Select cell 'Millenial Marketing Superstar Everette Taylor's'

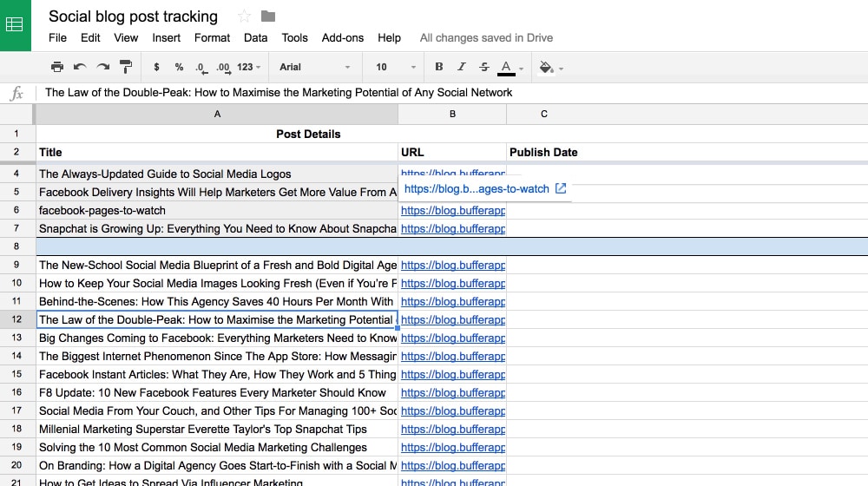(217, 430)
